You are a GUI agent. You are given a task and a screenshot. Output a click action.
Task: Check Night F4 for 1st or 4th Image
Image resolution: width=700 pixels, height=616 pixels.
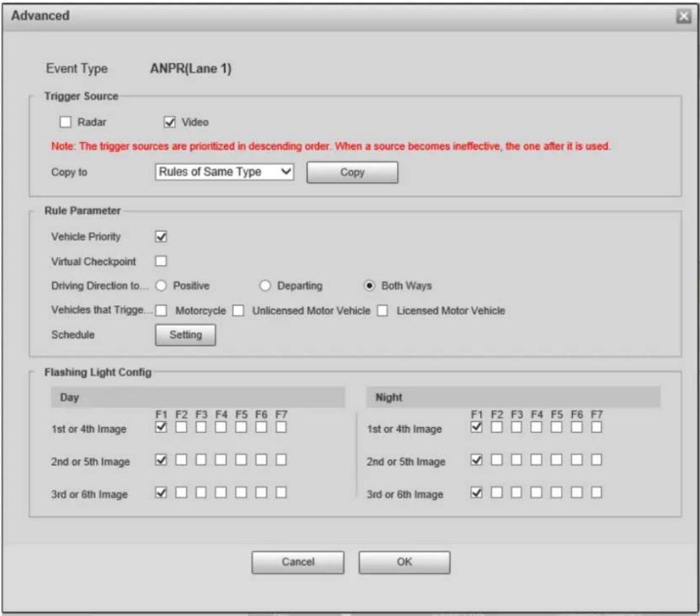coord(537,428)
